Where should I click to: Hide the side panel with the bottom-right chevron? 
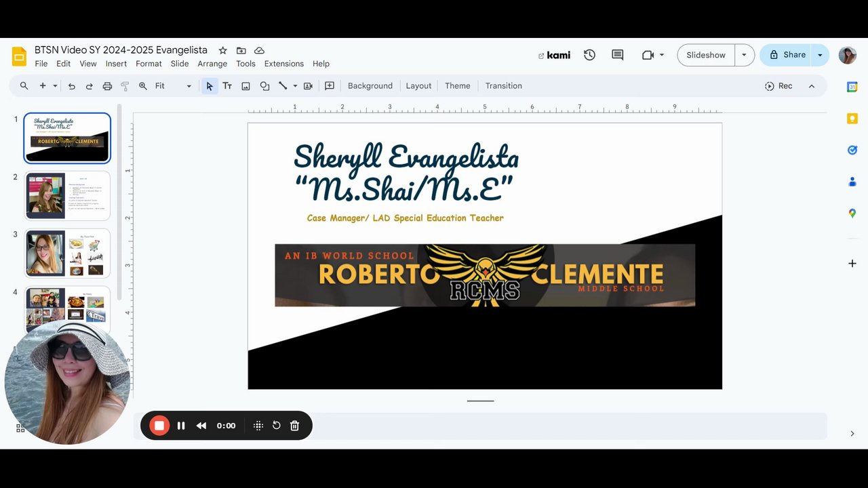[x=852, y=434]
